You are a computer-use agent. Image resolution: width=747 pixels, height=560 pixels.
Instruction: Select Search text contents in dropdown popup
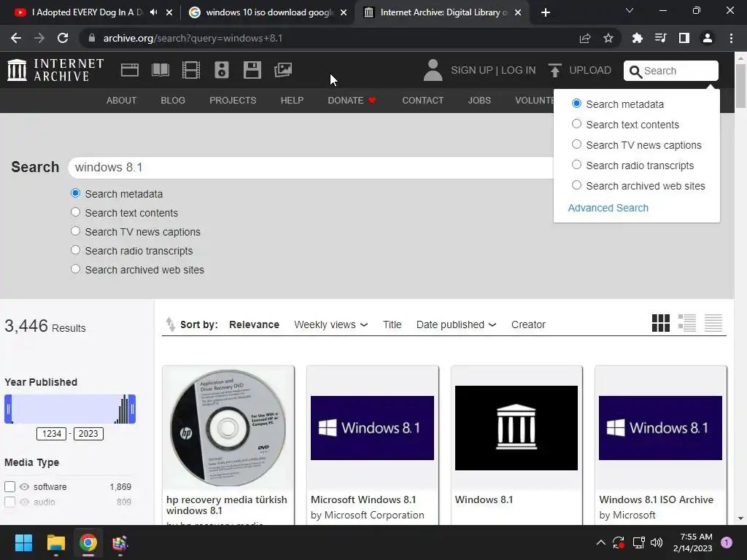pos(576,124)
